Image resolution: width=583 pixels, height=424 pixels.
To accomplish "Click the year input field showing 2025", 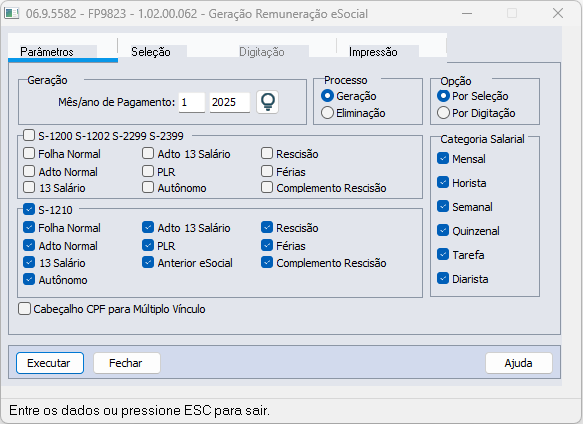I will (x=229, y=102).
